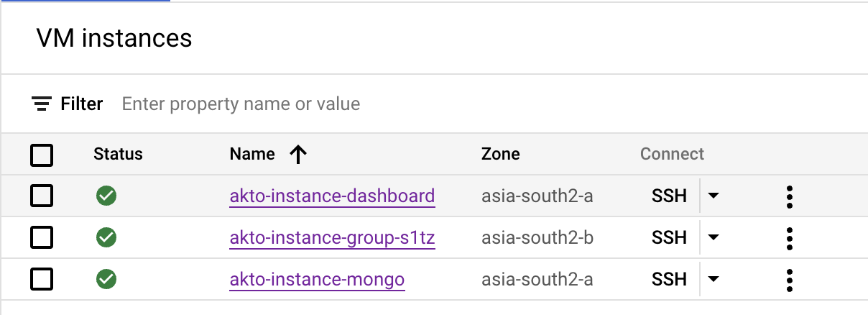This screenshot has width=868, height=315.
Task: Select the akto-instance-group-s1tz row checkbox
Action: click(42, 237)
